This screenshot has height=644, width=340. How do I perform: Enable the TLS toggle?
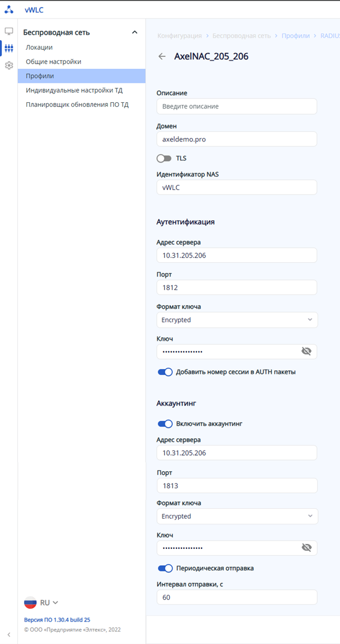[164, 159]
